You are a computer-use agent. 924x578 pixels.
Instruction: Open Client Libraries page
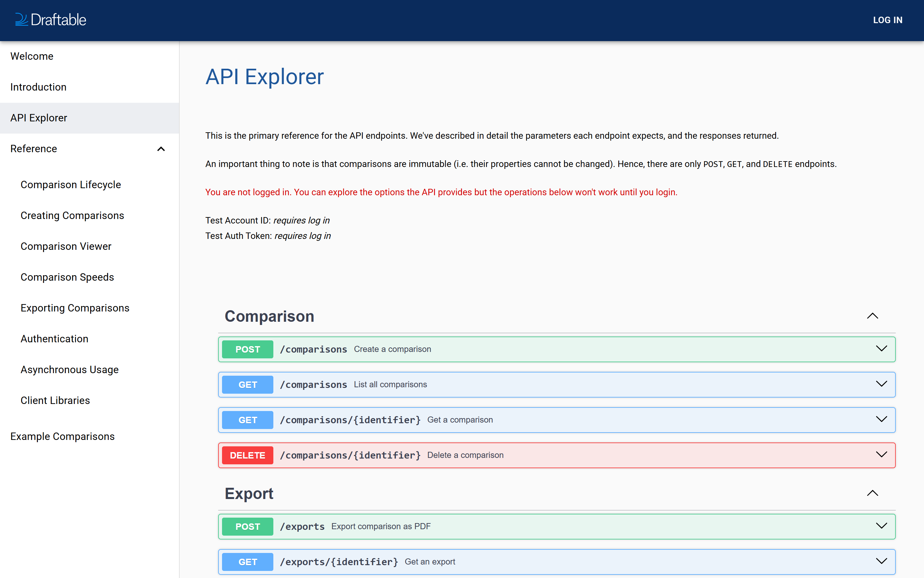(x=55, y=400)
